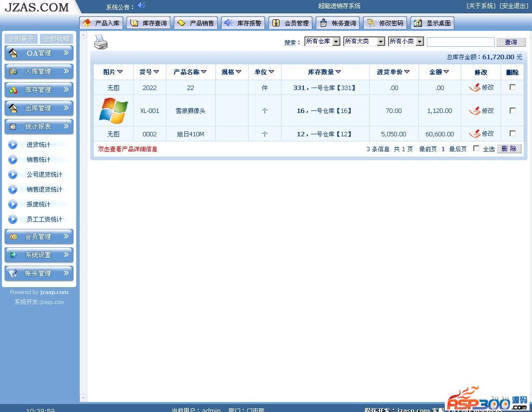Image resolution: width=532 pixels, height=412 pixels.
Task: Expand the 库存管理 sidebar section
Action: tap(39, 90)
